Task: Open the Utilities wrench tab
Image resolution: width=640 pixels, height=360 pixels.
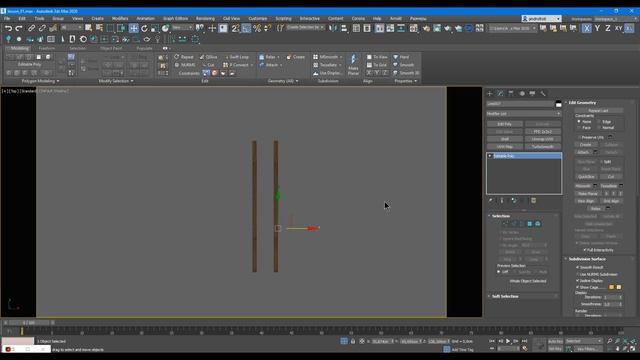Action: click(543, 93)
